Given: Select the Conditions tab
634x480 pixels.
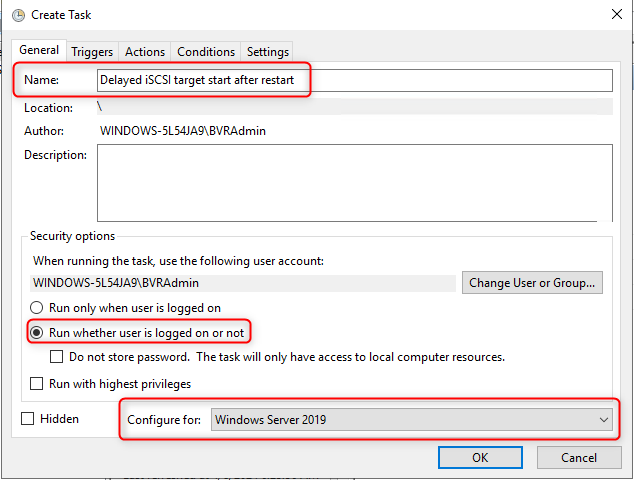Looking at the screenshot, I should (x=206, y=52).
